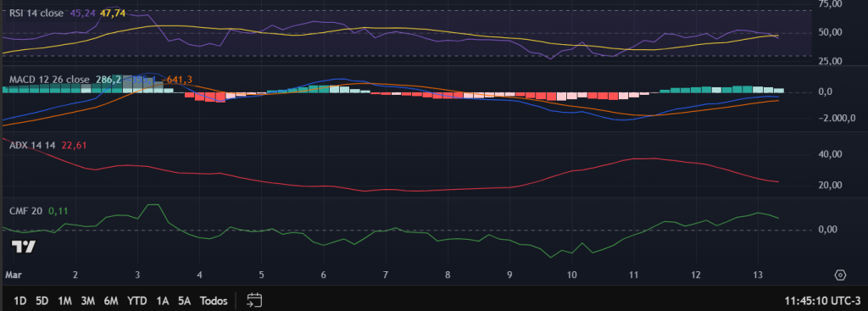Click date 9 on the time axis
Image resolution: width=868 pixels, height=311 pixels.
tap(509, 275)
